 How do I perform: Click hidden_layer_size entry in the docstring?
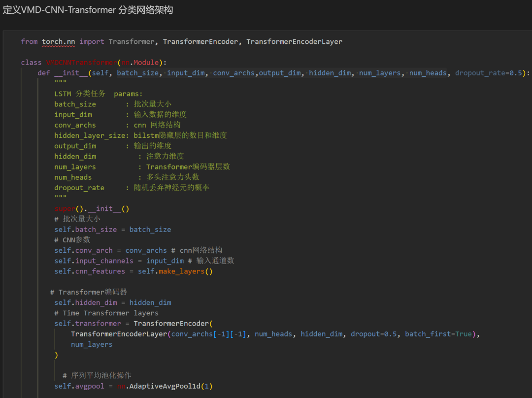click(90, 135)
